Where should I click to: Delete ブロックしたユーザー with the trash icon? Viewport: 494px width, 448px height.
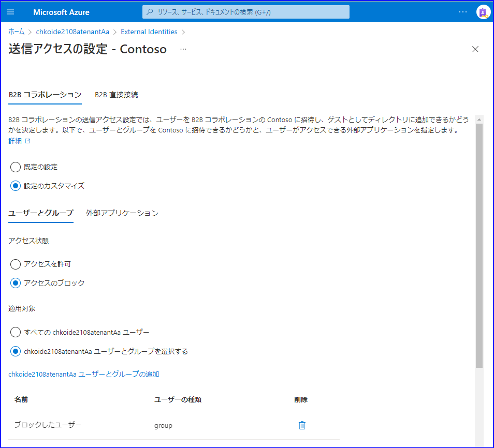(x=302, y=425)
